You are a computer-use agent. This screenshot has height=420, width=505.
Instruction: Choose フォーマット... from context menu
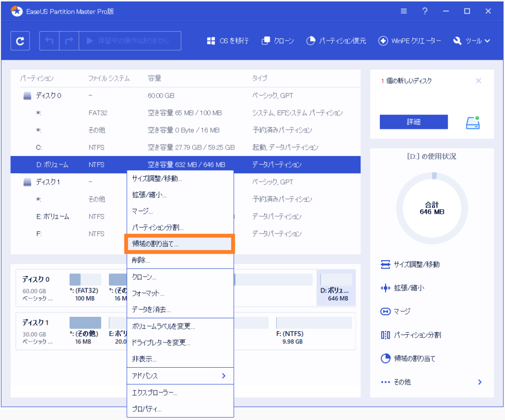click(x=180, y=293)
